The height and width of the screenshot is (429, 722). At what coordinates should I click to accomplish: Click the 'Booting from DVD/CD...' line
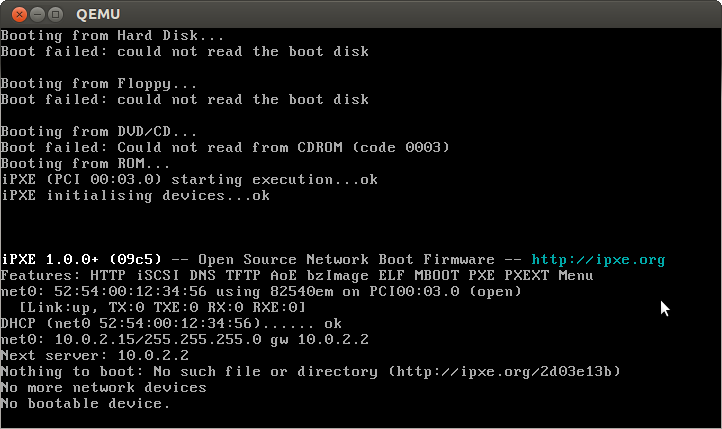pyautogui.click(x=98, y=131)
